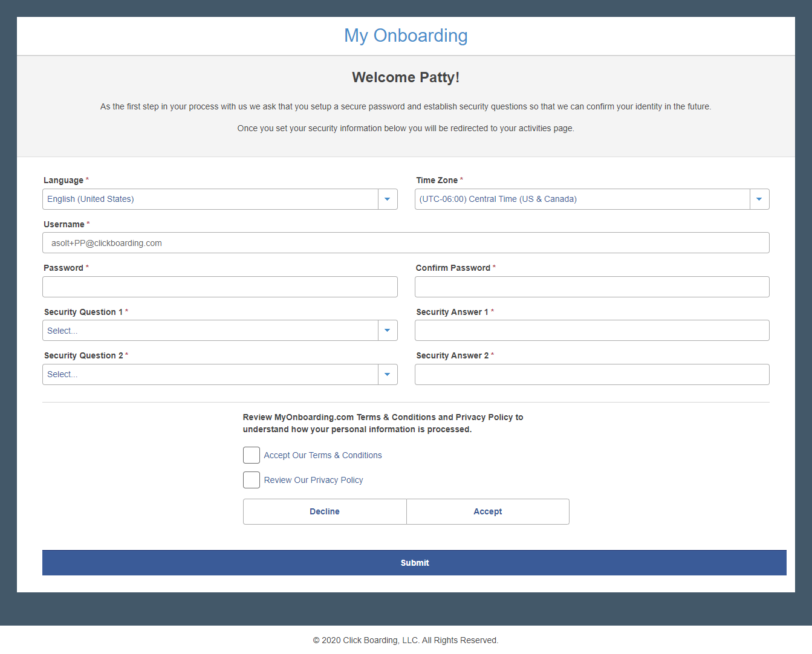
Task: Expand Security Question 2 dropdown arrow
Action: coord(388,375)
